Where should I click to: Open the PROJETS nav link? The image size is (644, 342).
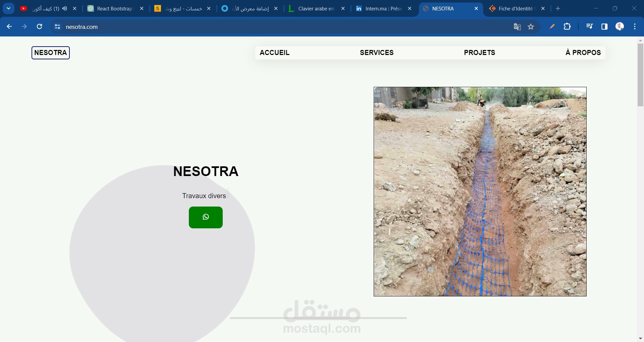click(480, 53)
